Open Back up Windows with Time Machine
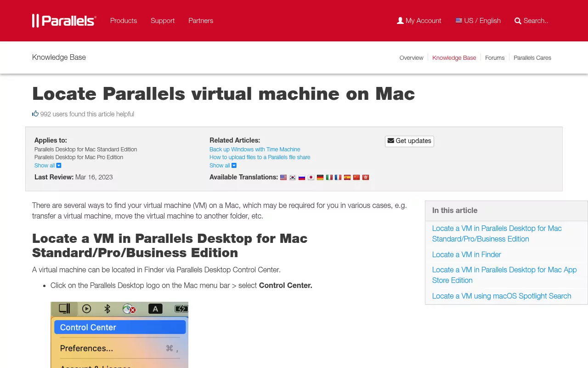Image resolution: width=588 pixels, height=368 pixels. [254, 149]
